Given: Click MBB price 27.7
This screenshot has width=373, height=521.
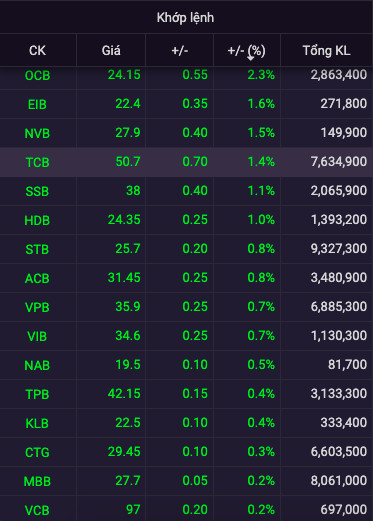Looking at the screenshot, I should pos(128,481).
